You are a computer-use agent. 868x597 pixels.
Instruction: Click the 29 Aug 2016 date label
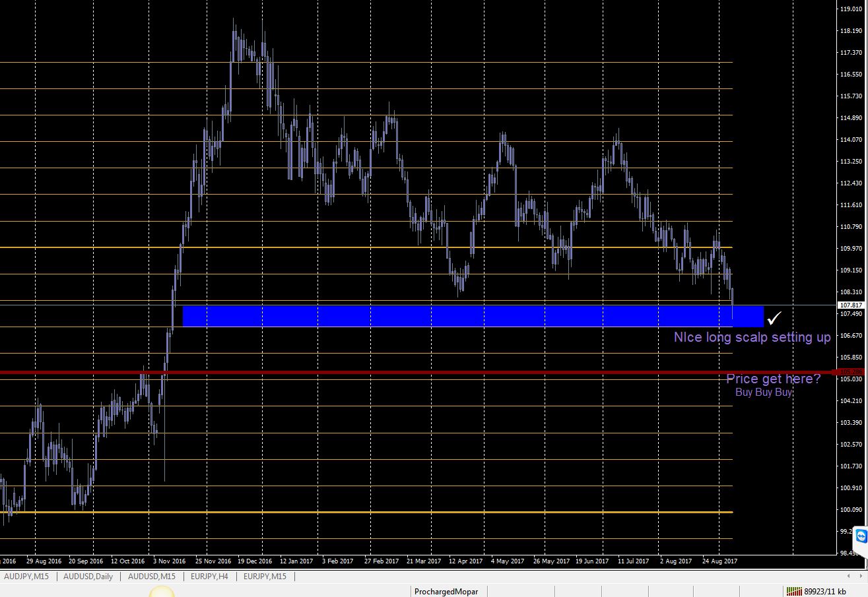pos(44,561)
